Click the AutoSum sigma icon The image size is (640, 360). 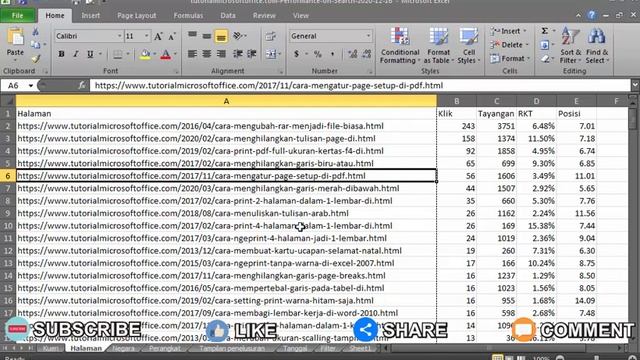[x=544, y=31]
